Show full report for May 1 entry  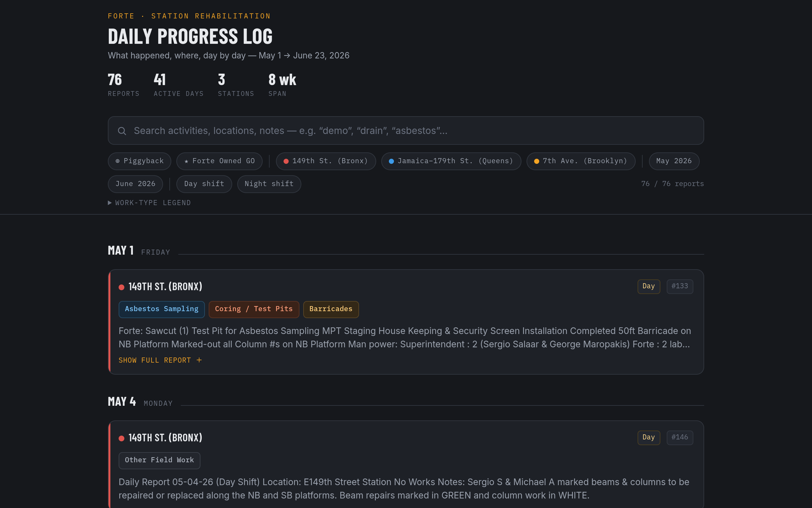coord(160,360)
